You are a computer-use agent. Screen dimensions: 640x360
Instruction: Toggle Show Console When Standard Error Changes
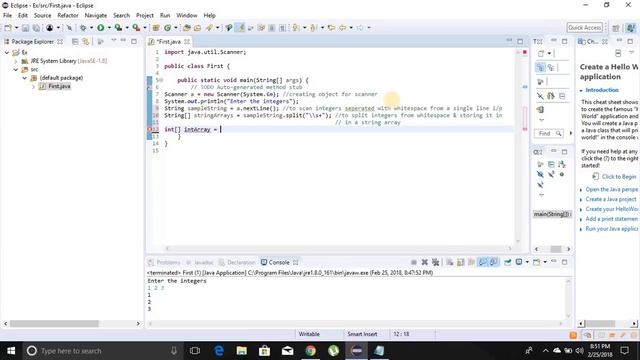click(493, 262)
